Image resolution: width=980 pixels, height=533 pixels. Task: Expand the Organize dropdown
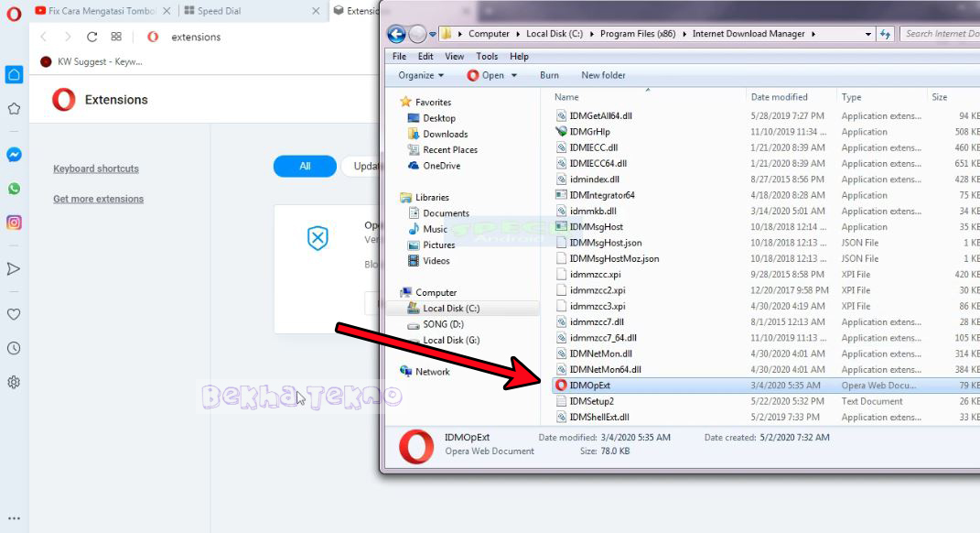[x=421, y=75]
